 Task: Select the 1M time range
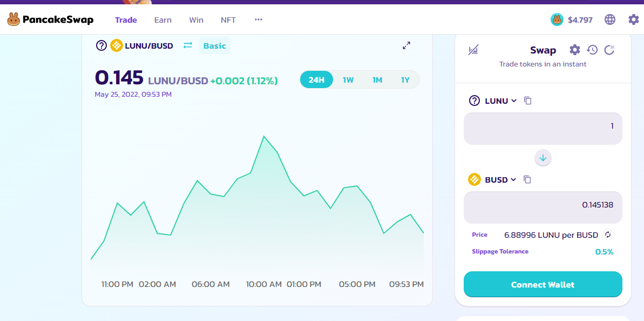tap(377, 80)
